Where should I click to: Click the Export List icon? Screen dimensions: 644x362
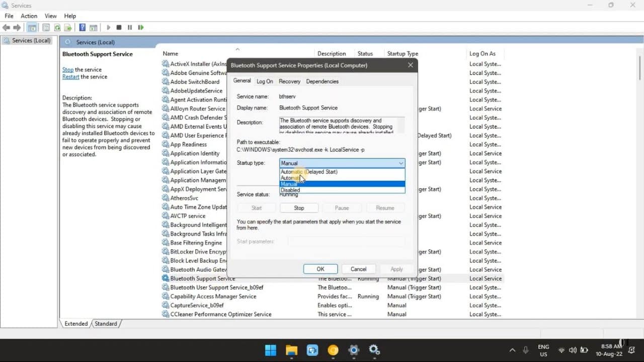(68, 27)
